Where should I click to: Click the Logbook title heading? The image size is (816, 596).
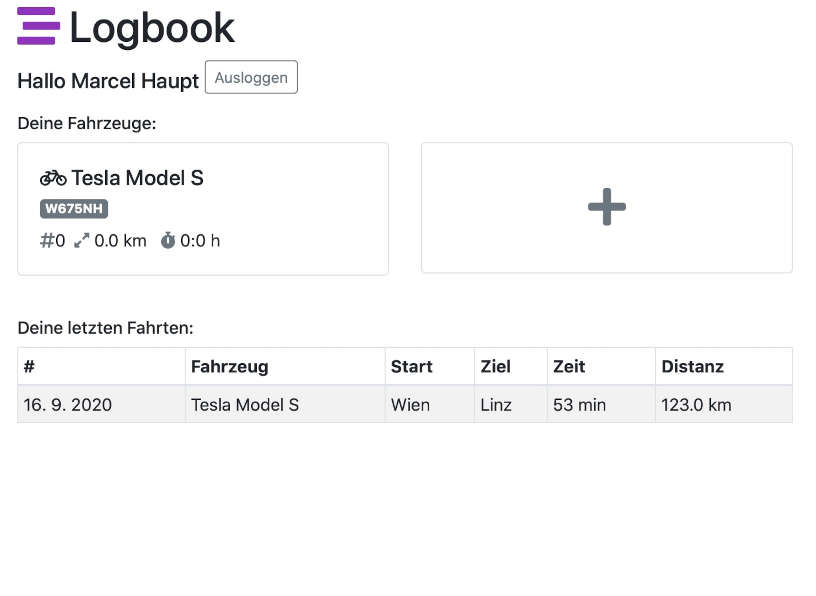point(152,28)
